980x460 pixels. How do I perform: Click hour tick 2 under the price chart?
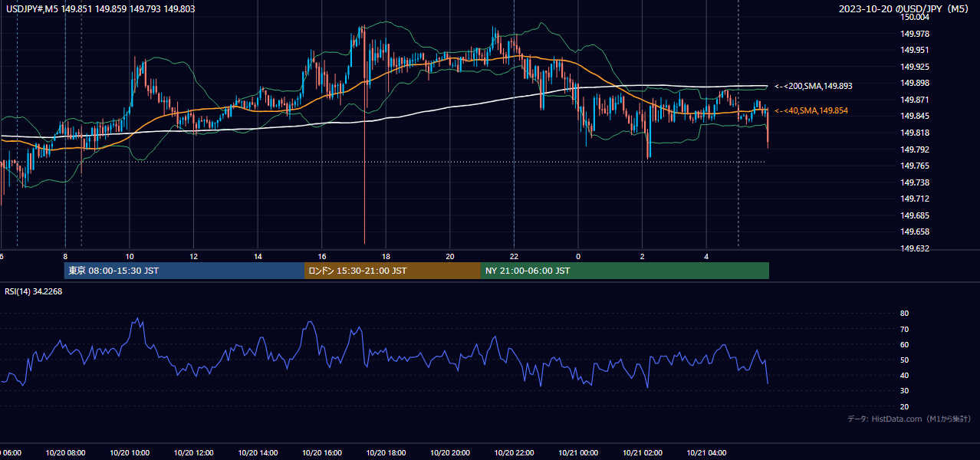(643, 257)
